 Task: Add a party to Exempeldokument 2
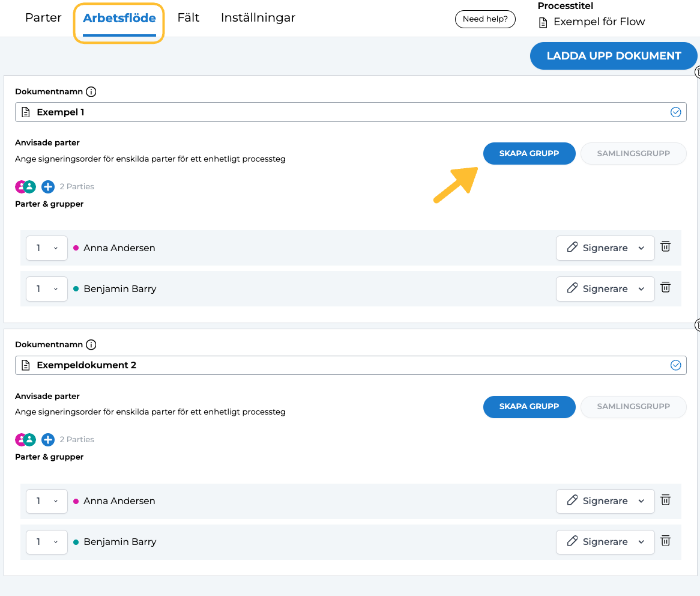click(x=48, y=439)
